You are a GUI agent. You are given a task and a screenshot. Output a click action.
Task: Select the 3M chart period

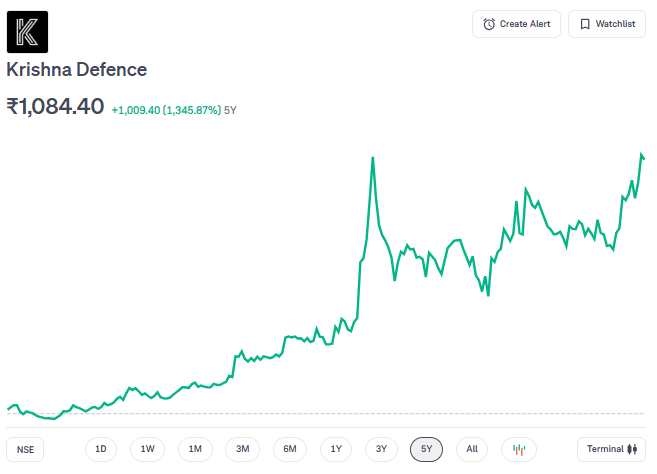[242, 449]
